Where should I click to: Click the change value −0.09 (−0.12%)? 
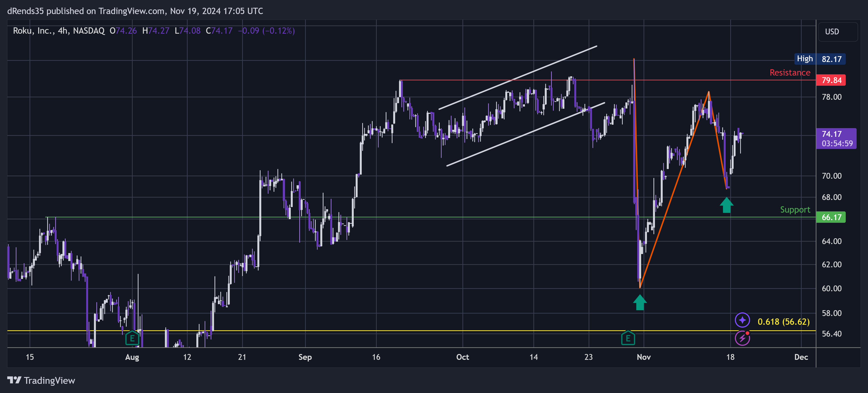[266, 31]
